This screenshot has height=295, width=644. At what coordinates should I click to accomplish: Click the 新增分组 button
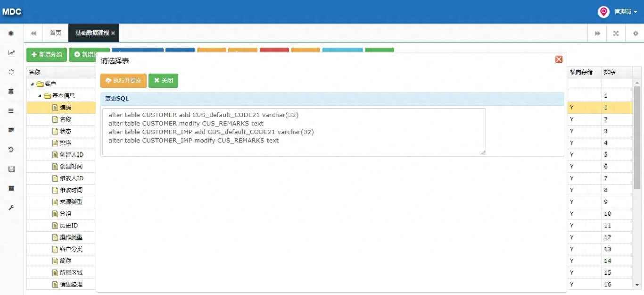click(47, 55)
